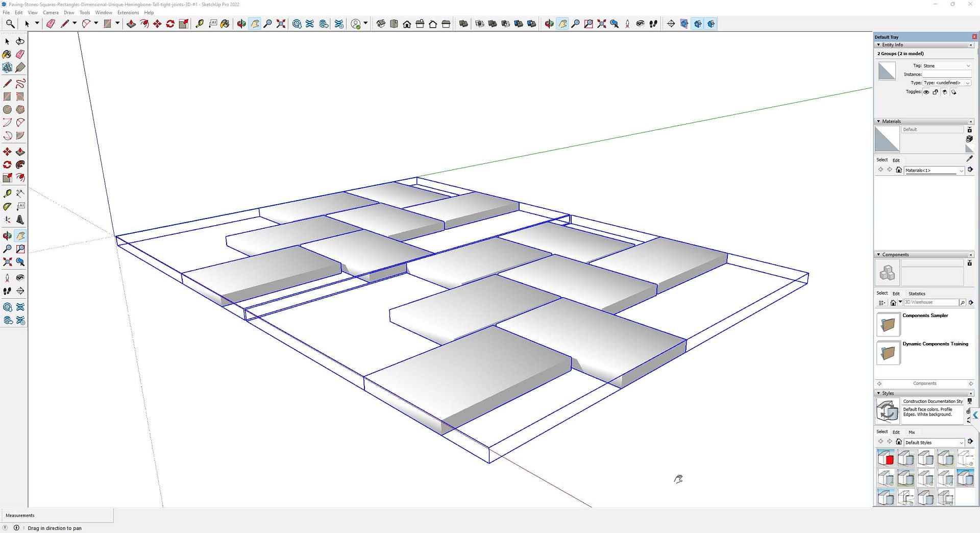
Task: Click the default material swatch in Materials
Action: click(887, 139)
